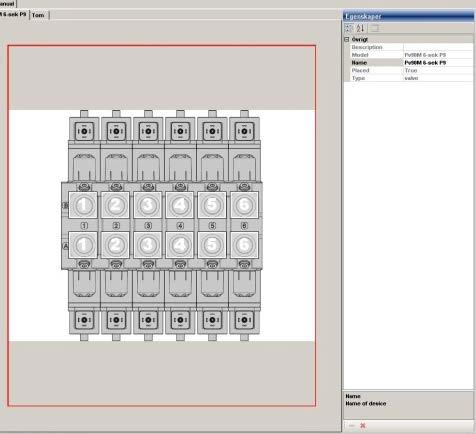Select upper-row valve port number 1
Viewport: 476px width, 434px height.
click(83, 205)
